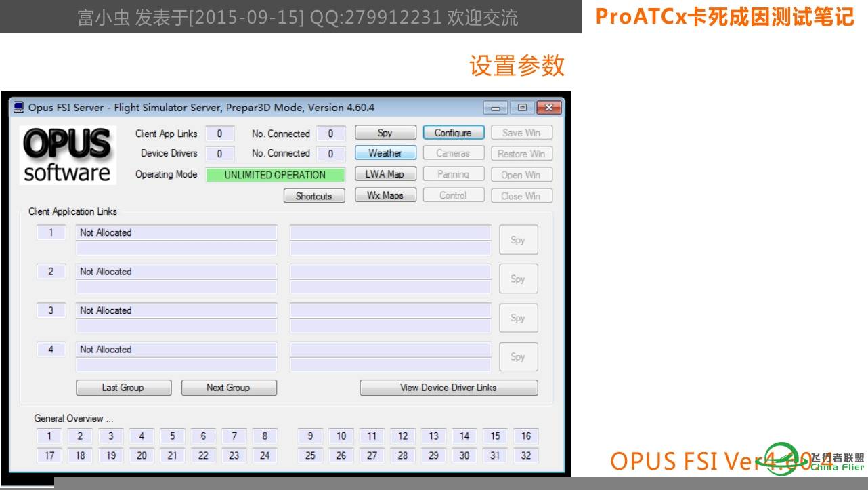
Task: Select General Overview box 1
Action: [49, 436]
